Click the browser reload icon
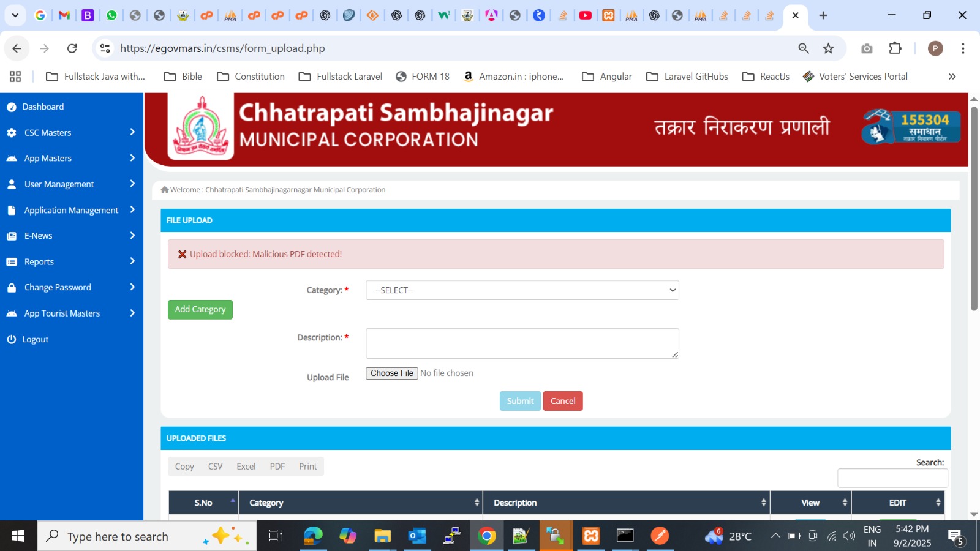 click(72, 48)
